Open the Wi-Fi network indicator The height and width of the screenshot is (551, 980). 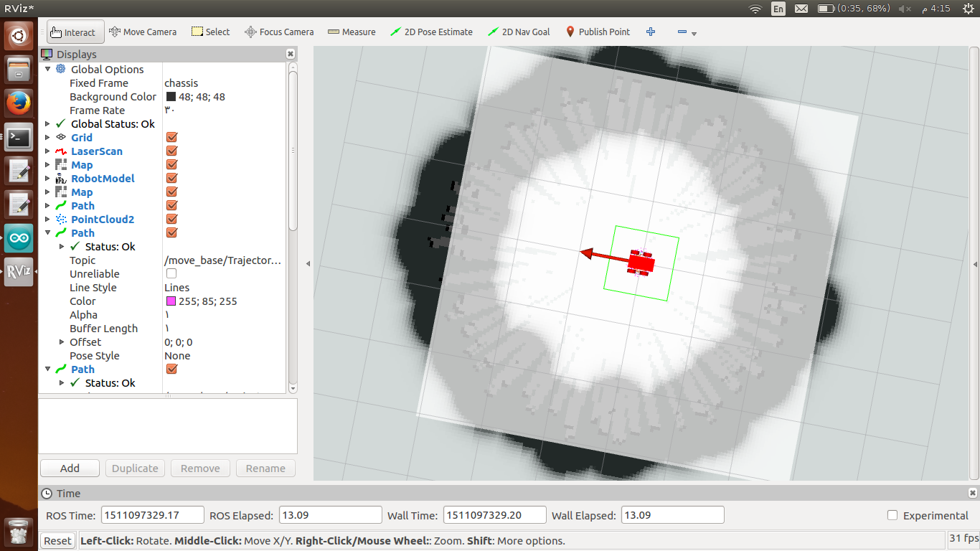pyautogui.click(x=755, y=9)
